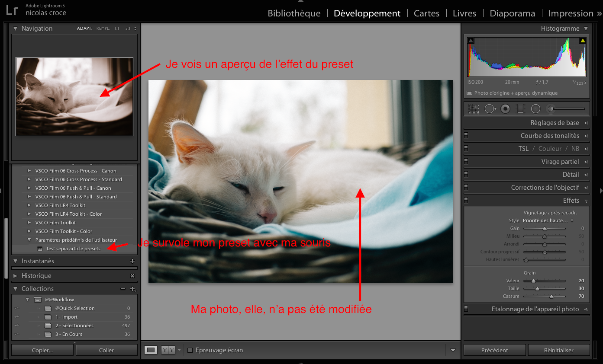Screen dimensions: 603x364
Task: Open the vignette Style dropdown
Action: [548, 220]
